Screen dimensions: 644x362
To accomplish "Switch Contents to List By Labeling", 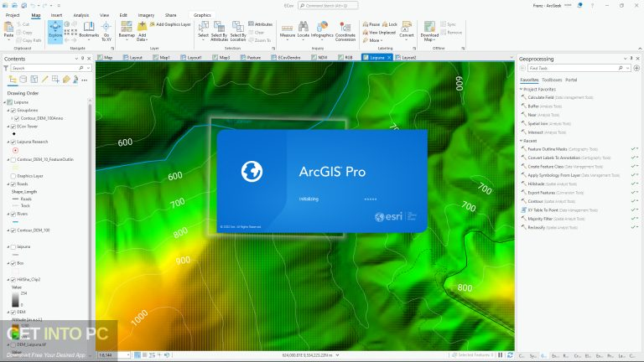I will point(66,80).
